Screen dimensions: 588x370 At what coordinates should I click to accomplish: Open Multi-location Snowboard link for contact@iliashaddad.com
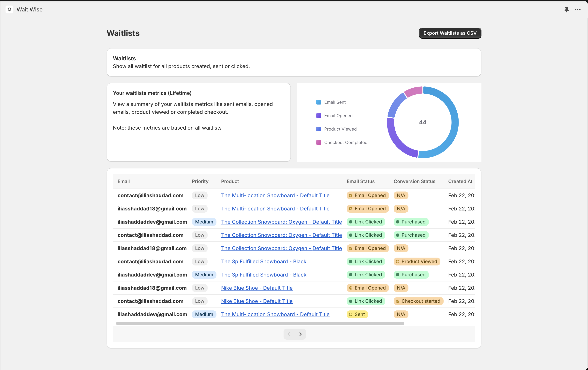pyautogui.click(x=275, y=195)
